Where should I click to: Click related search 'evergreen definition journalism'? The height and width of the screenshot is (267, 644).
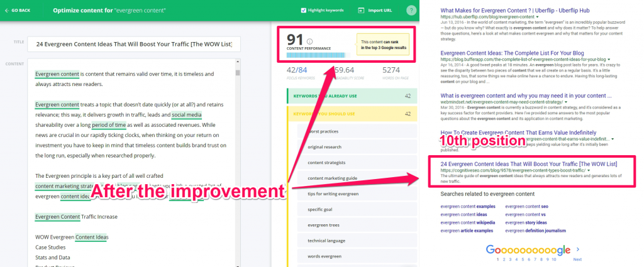coord(535,231)
